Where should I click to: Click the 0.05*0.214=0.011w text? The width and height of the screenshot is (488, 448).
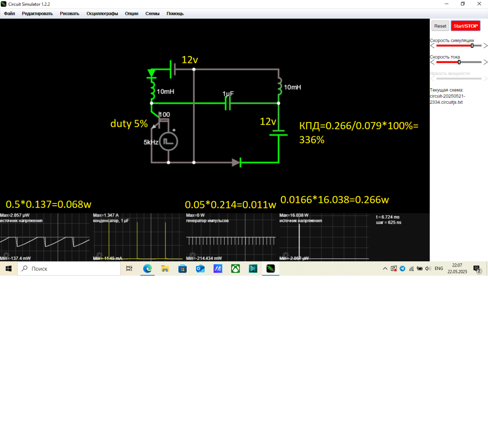point(230,205)
